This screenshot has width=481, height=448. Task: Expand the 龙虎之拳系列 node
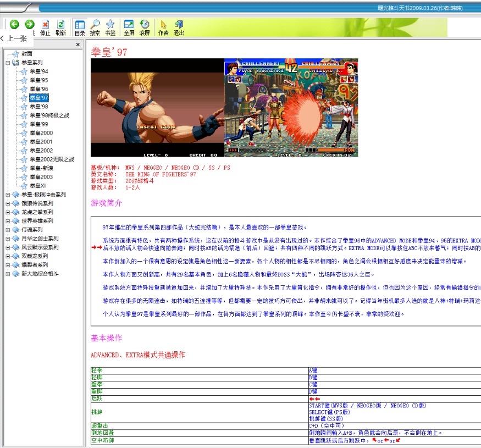[x=8, y=212]
